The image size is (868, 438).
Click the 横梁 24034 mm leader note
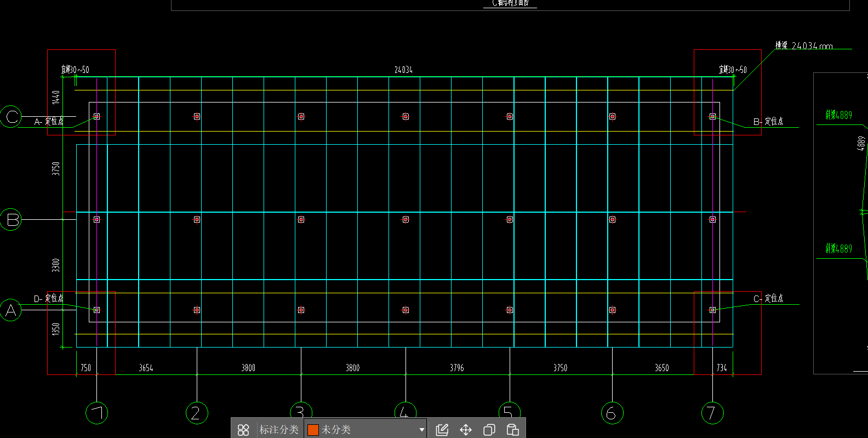pyautogui.click(x=804, y=45)
